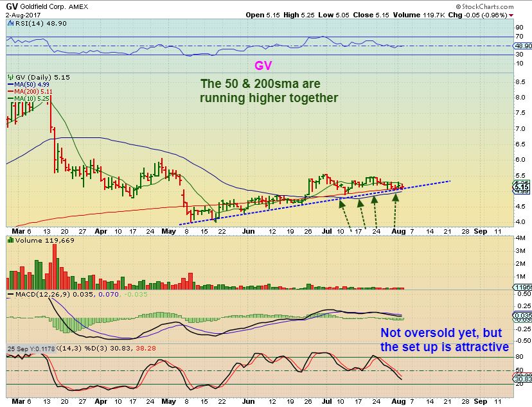Select the 'GV Goldfield Corp. AMEX' chart title
The image size is (532, 407).
pos(47,6)
